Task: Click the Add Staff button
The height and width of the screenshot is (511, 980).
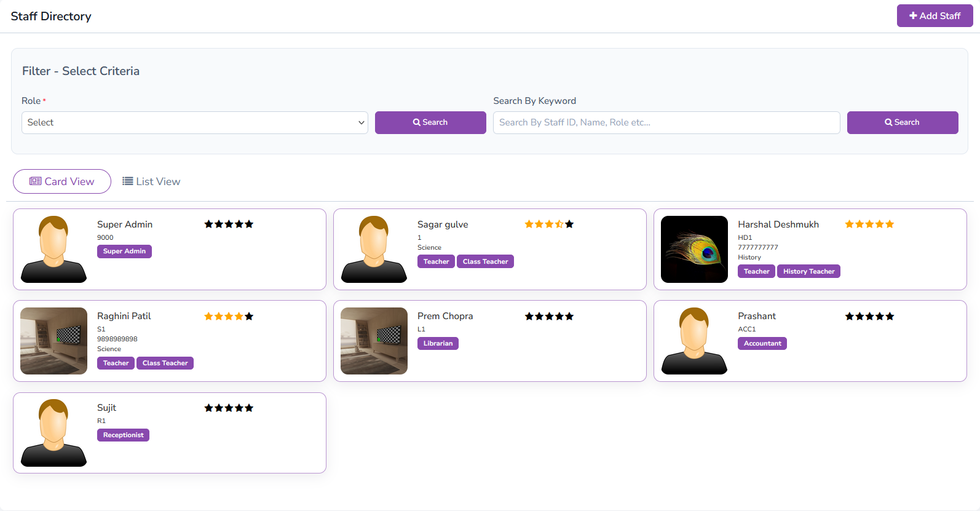Action: [x=934, y=16]
